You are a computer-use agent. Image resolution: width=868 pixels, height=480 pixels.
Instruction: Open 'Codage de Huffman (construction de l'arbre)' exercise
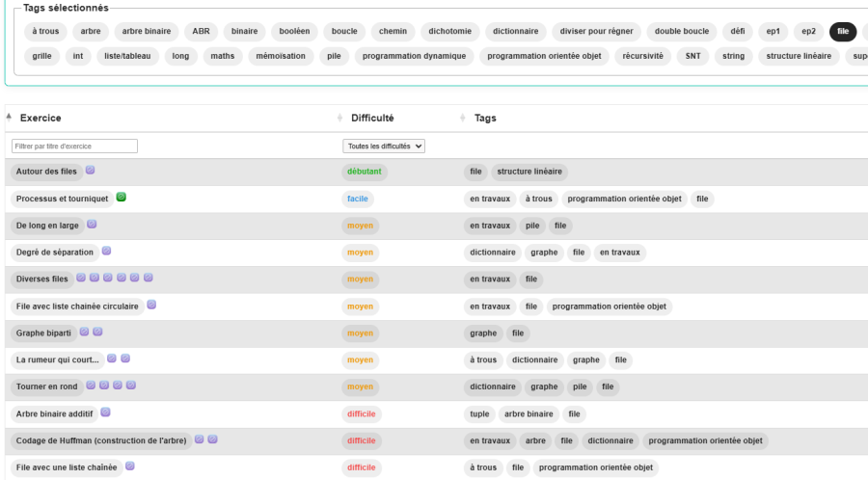[x=101, y=441]
